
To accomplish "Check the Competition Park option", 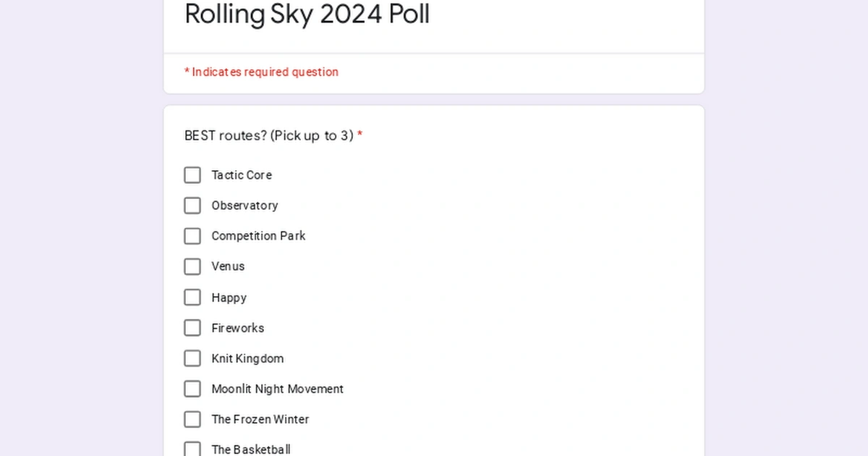I will pos(192,236).
